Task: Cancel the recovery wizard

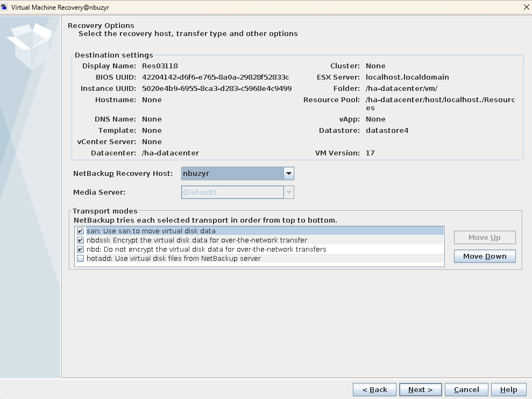Action: coord(466,389)
